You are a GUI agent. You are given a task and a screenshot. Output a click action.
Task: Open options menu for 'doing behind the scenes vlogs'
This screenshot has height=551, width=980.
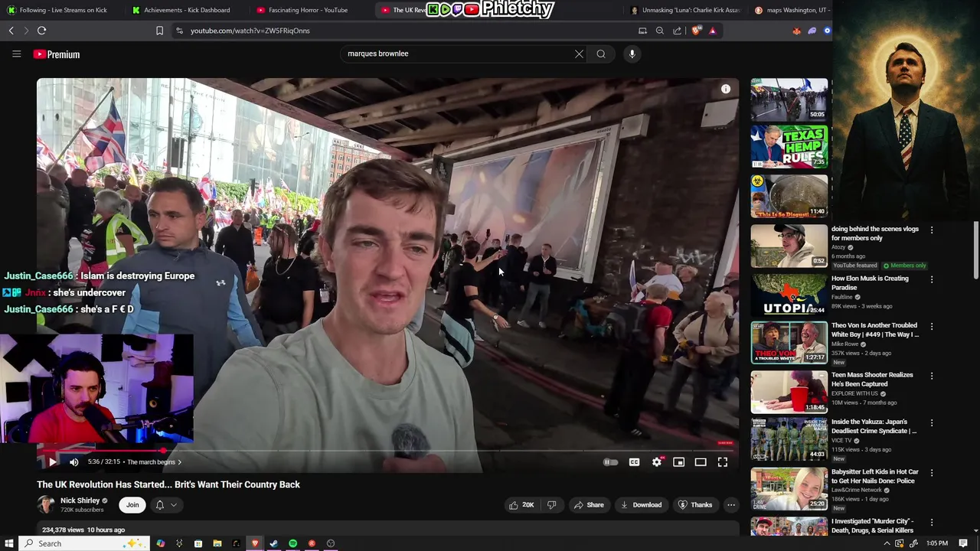point(932,230)
